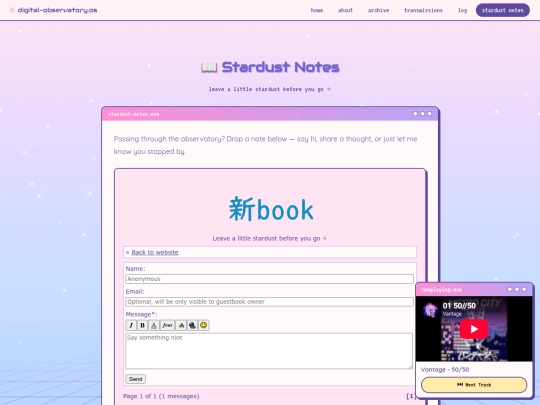Focus the Email input field

[269, 302]
